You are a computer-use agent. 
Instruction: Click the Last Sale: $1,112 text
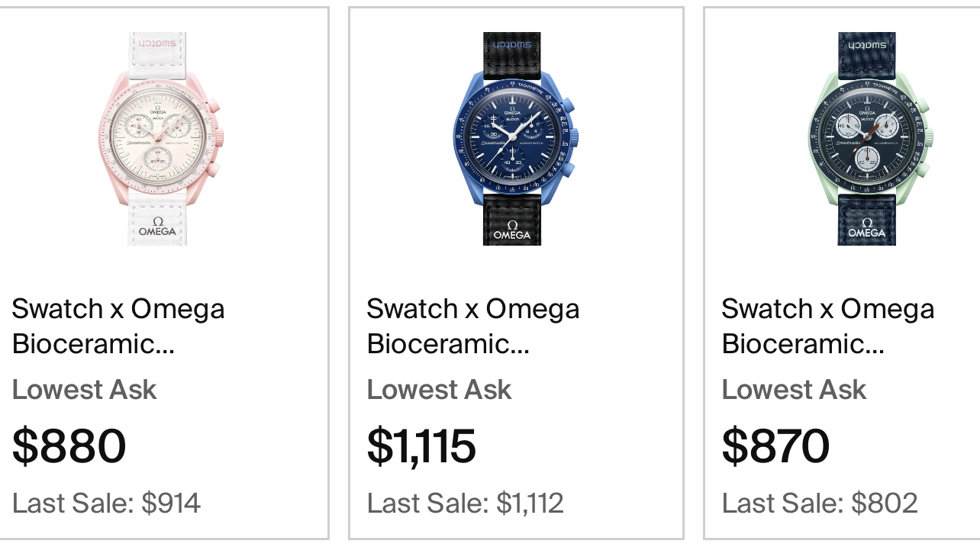tap(465, 504)
